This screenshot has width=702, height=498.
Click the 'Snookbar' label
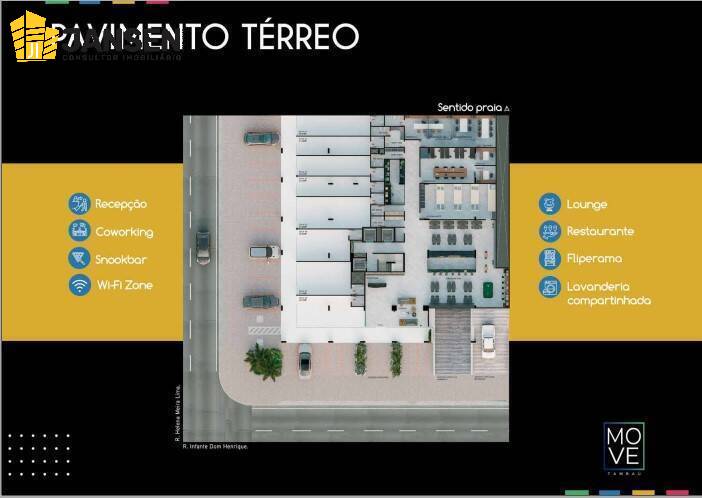(121, 259)
